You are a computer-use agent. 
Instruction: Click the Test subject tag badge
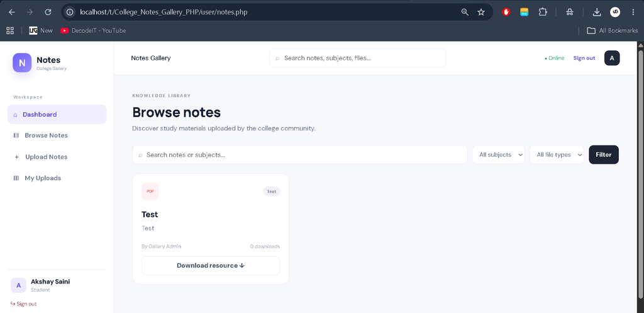[x=272, y=191]
